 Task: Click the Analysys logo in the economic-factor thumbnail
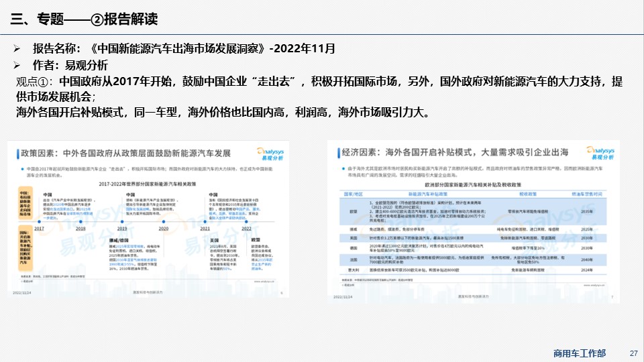pyautogui.click(x=600, y=153)
